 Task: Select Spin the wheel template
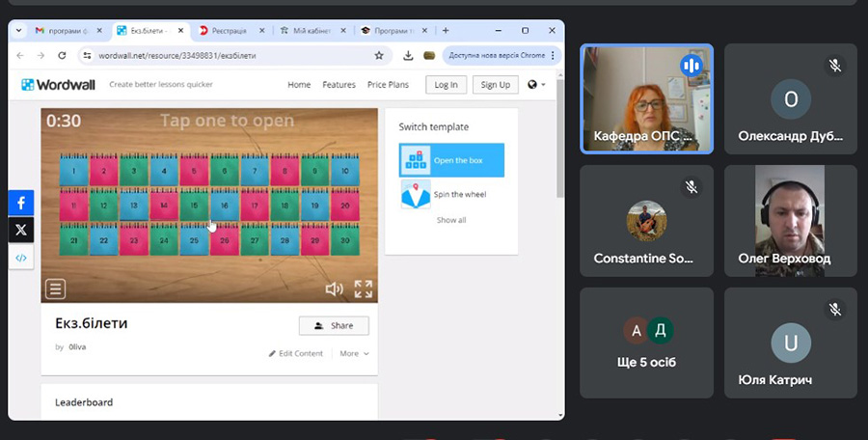(x=451, y=195)
